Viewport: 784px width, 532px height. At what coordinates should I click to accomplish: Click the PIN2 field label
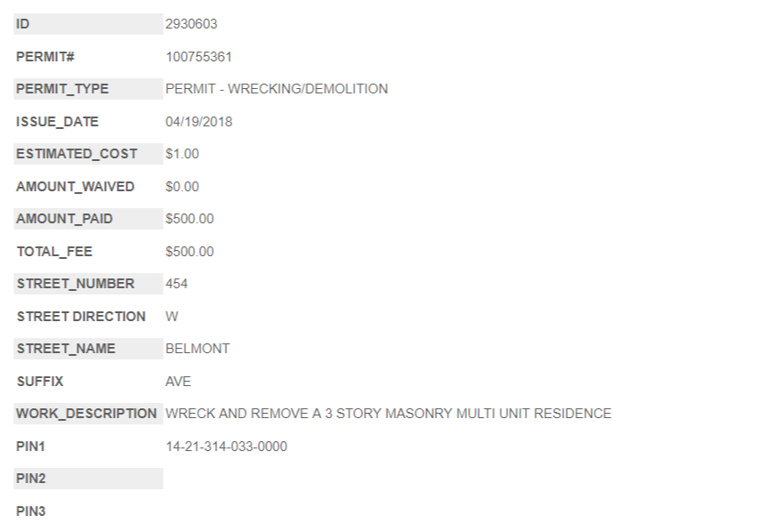(x=31, y=479)
